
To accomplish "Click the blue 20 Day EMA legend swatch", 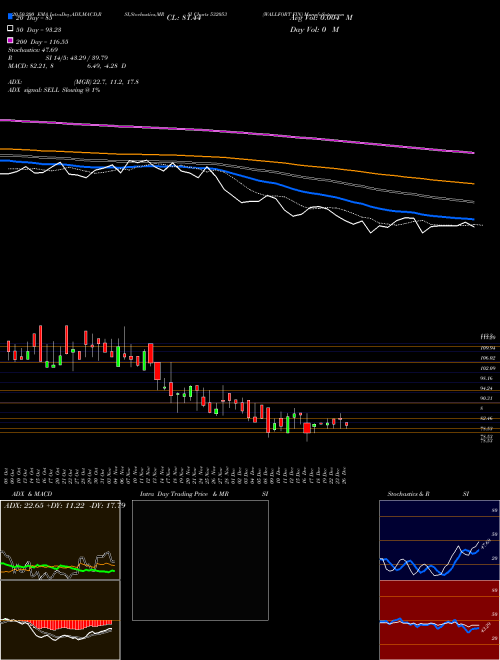I will pyautogui.click(x=10, y=17).
